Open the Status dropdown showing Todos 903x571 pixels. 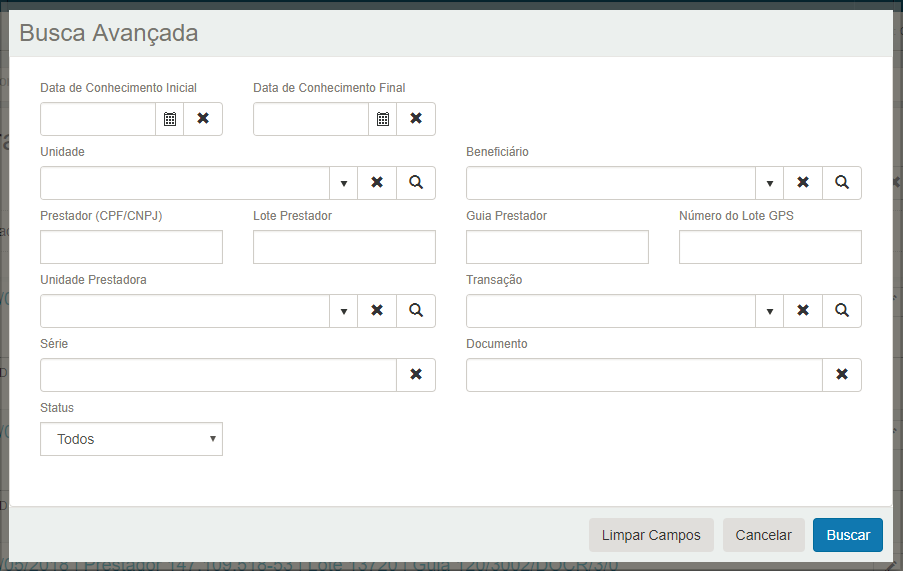[x=131, y=439]
